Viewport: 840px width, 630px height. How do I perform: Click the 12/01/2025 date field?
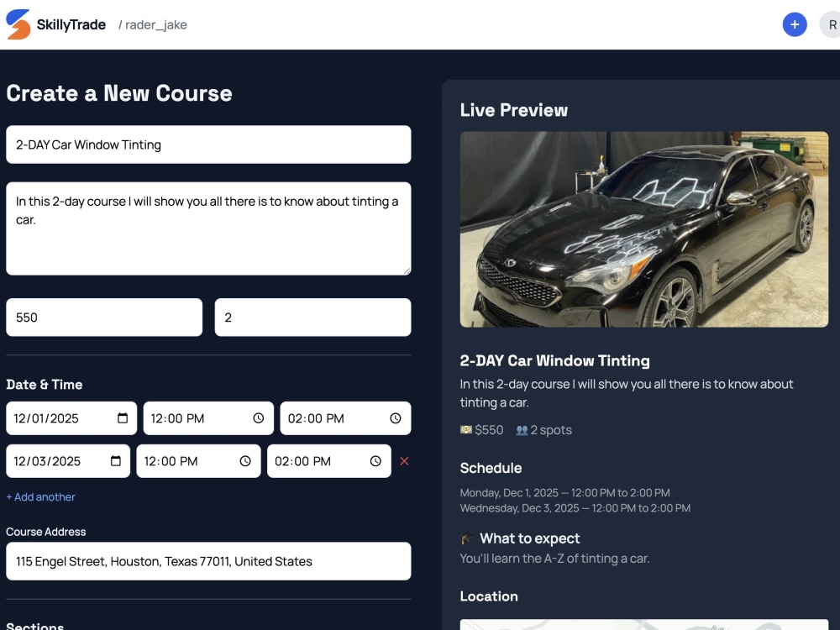pos(71,417)
